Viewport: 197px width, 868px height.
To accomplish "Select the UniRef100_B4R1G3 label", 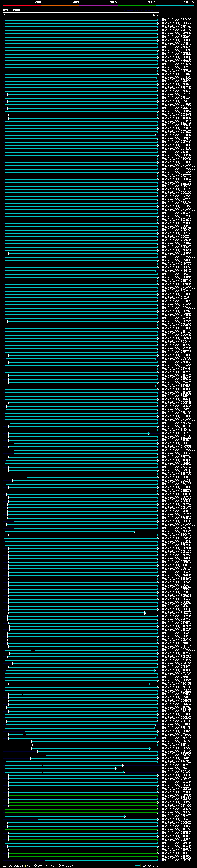I will [177, 426].
